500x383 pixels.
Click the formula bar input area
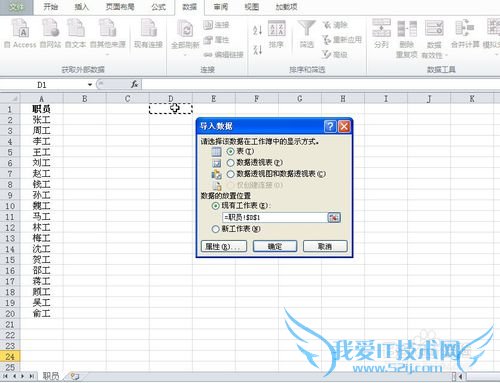coord(320,85)
